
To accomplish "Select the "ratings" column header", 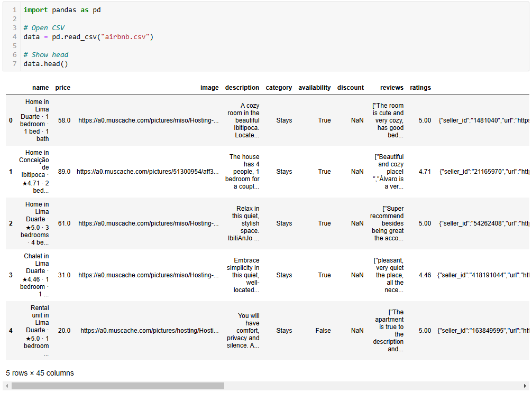I will 420,87.
